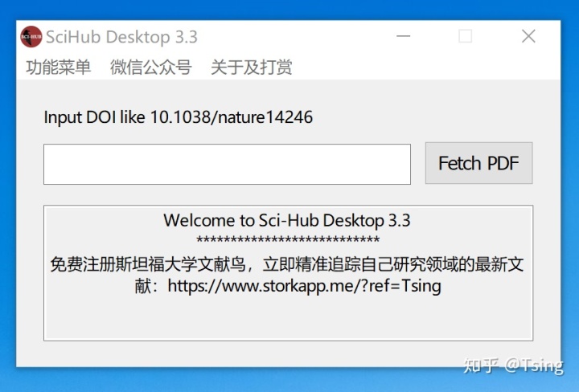This screenshot has width=579, height=392.
Task: Click the 免费注册斯坦福大学文献鸟 promo text
Action: 148,264
